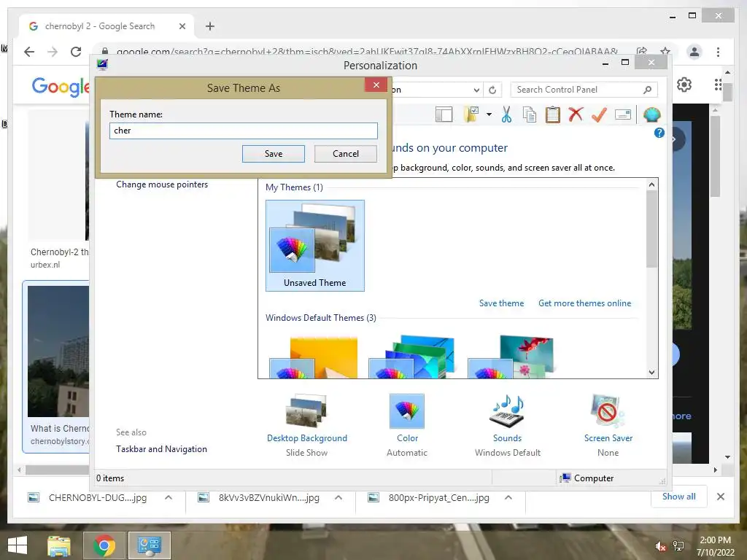The height and width of the screenshot is (560, 747).
Task: Click the Rename box icon in toolbar
Action: click(x=623, y=114)
